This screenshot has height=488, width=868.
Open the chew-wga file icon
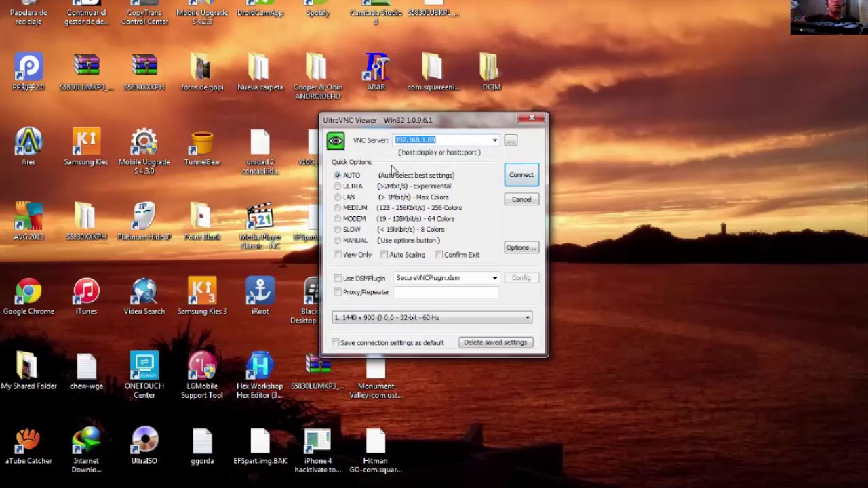[86, 370]
